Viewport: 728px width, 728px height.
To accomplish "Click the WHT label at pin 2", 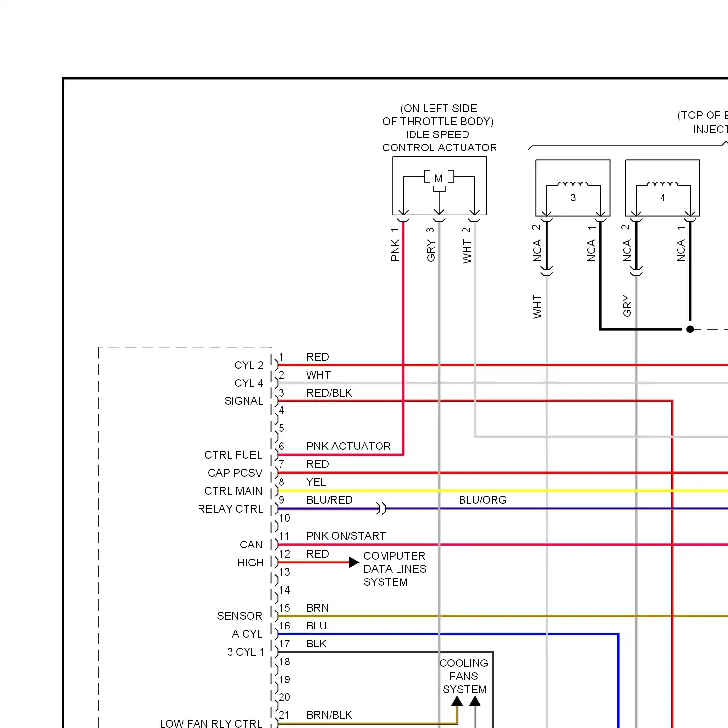I will coord(318,375).
